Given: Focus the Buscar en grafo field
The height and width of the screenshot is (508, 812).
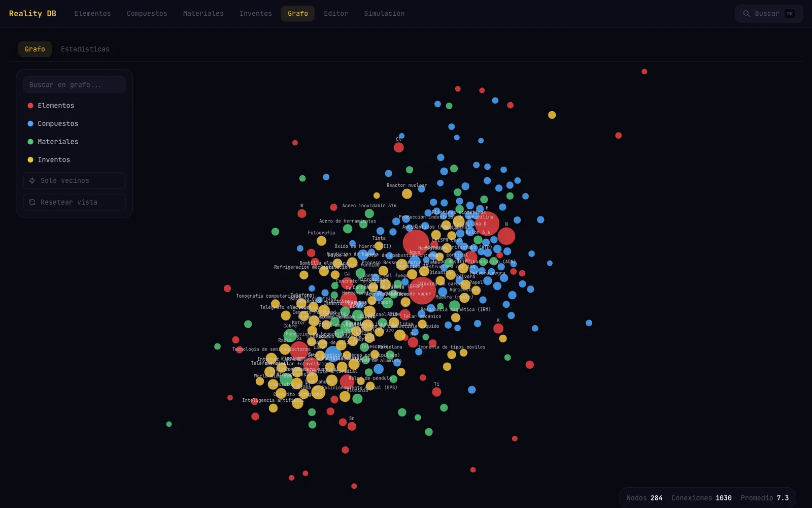Looking at the screenshot, I should 74,85.
